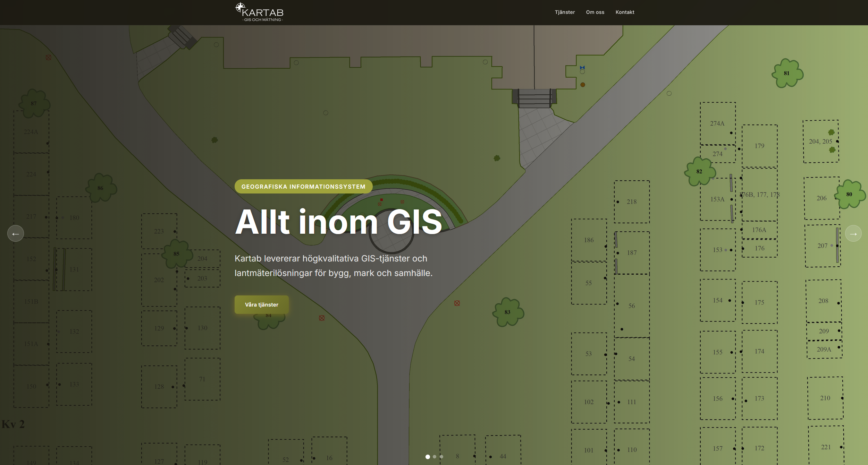The height and width of the screenshot is (465, 868).
Task: Open the Tjänster menu item
Action: [x=565, y=12]
